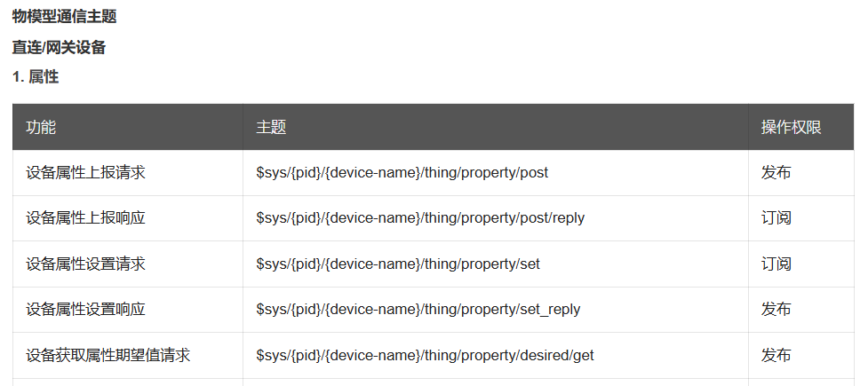Click 发布 in the 设备属性设置响应 row

(776, 310)
